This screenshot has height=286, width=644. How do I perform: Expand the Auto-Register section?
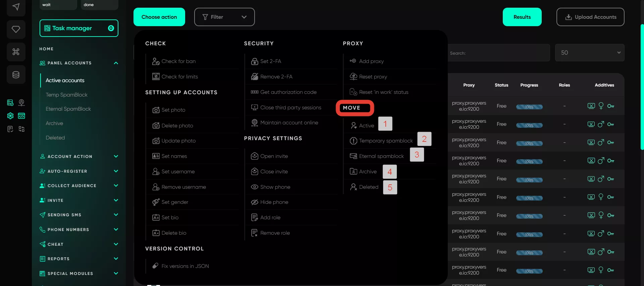click(116, 171)
